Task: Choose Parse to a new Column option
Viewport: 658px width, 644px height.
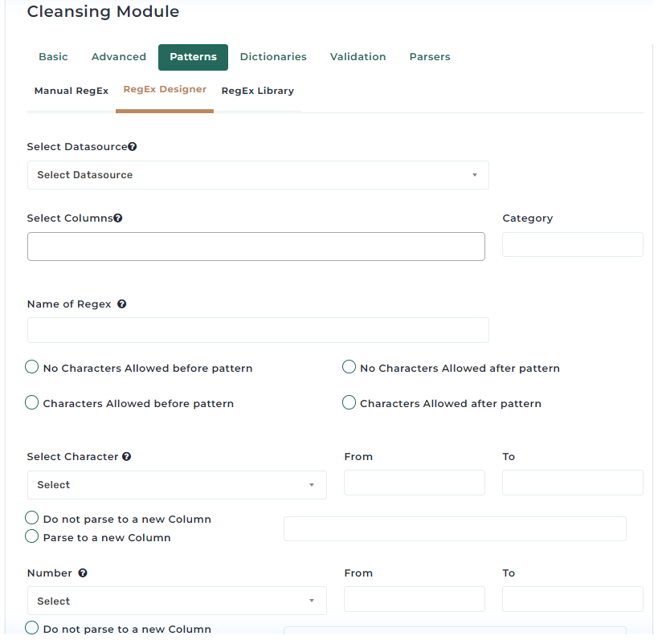Action: (32, 536)
